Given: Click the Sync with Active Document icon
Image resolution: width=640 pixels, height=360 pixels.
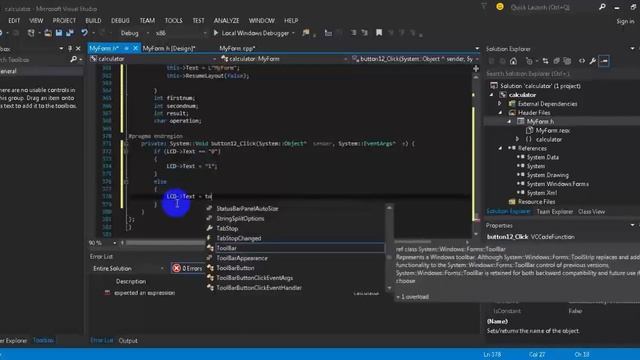Looking at the screenshot, I should 545,61.
